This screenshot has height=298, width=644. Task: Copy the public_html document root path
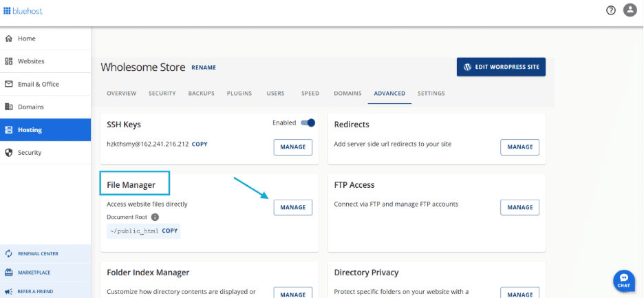coord(169,231)
